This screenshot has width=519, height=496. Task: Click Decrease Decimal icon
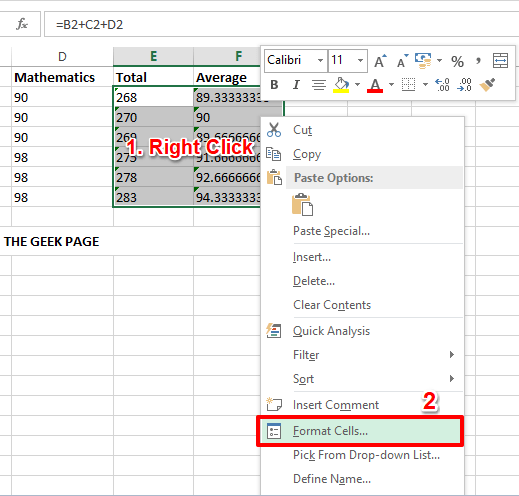pos(464,85)
